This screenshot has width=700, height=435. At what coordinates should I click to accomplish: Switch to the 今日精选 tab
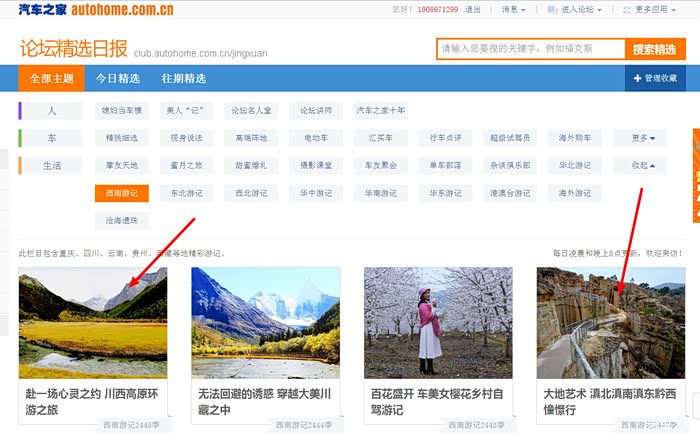click(118, 79)
